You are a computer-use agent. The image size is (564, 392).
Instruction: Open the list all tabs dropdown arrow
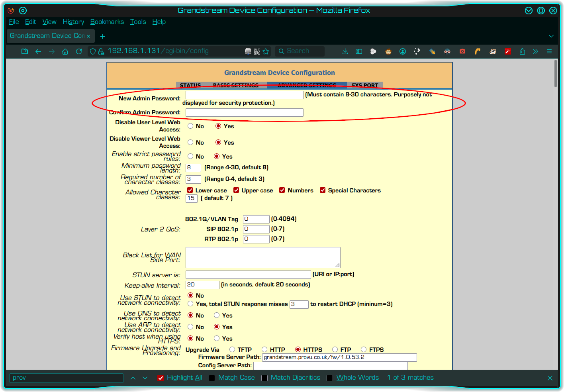point(551,36)
